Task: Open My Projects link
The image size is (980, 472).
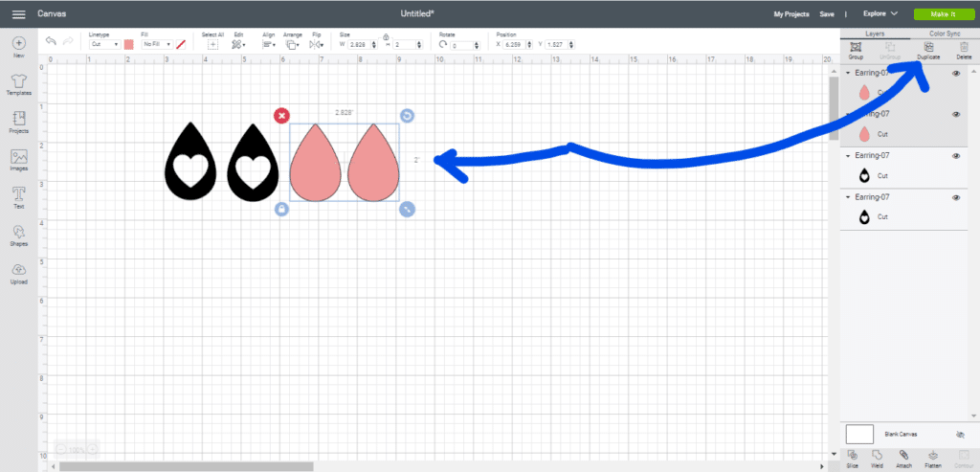Action: pyautogui.click(x=791, y=14)
